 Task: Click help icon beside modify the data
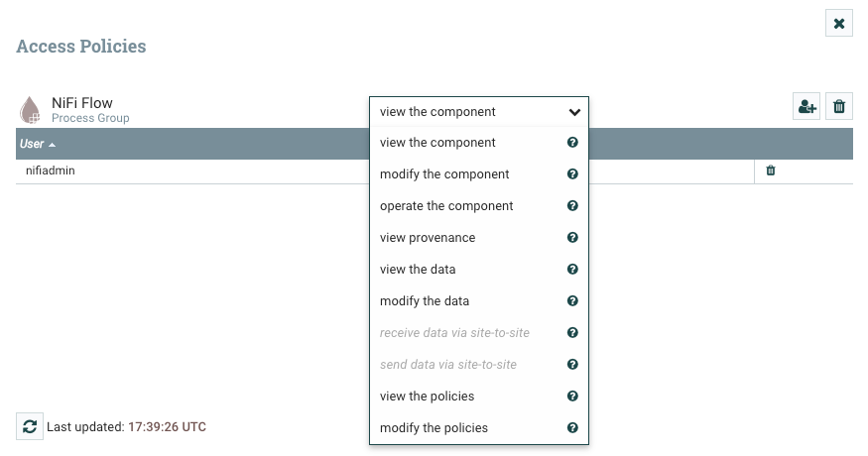pos(572,301)
